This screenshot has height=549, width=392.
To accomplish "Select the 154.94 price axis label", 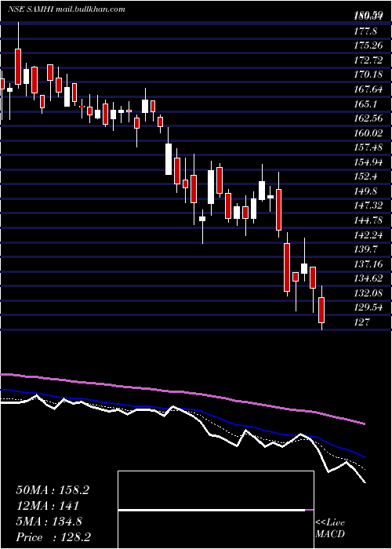I will tap(368, 162).
